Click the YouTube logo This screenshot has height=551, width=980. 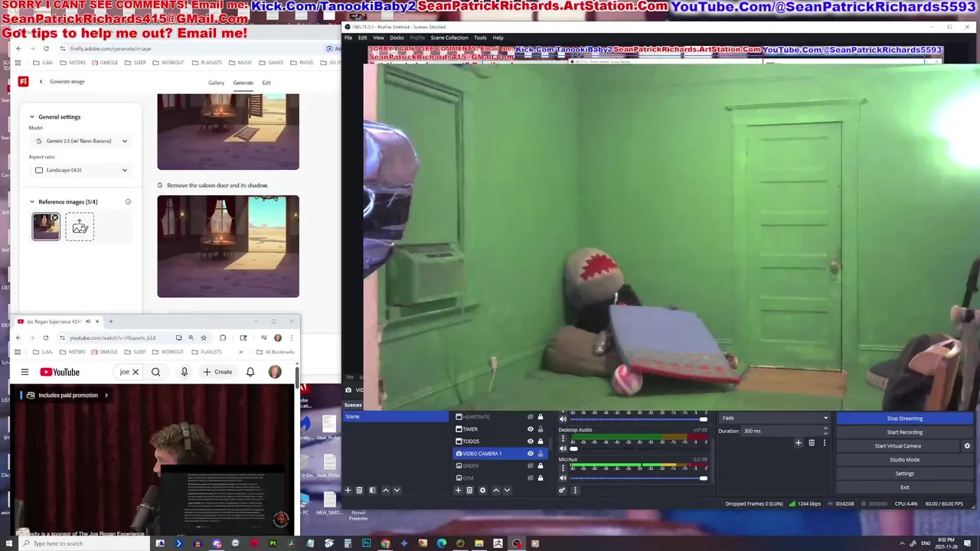coord(60,372)
